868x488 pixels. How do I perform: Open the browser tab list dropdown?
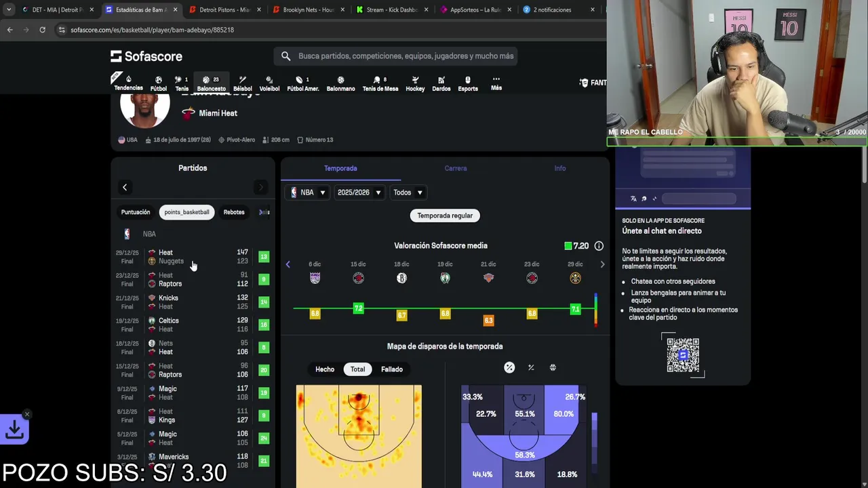pos(9,9)
